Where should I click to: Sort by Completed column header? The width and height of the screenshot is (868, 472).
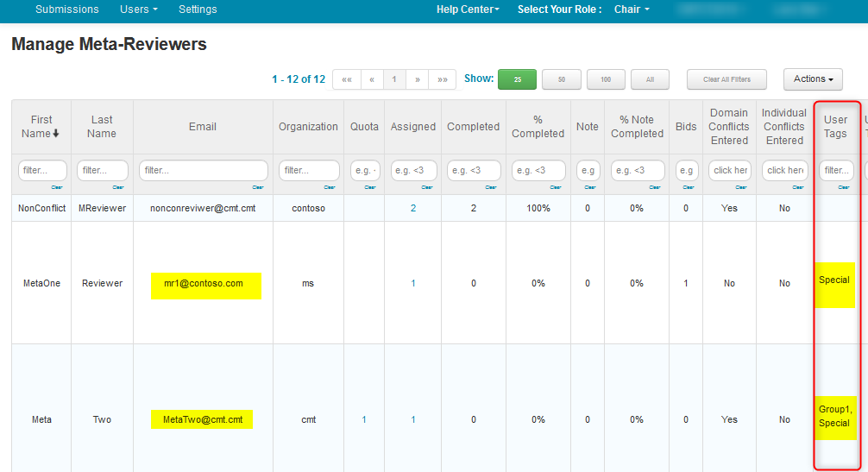pyautogui.click(x=474, y=127)
